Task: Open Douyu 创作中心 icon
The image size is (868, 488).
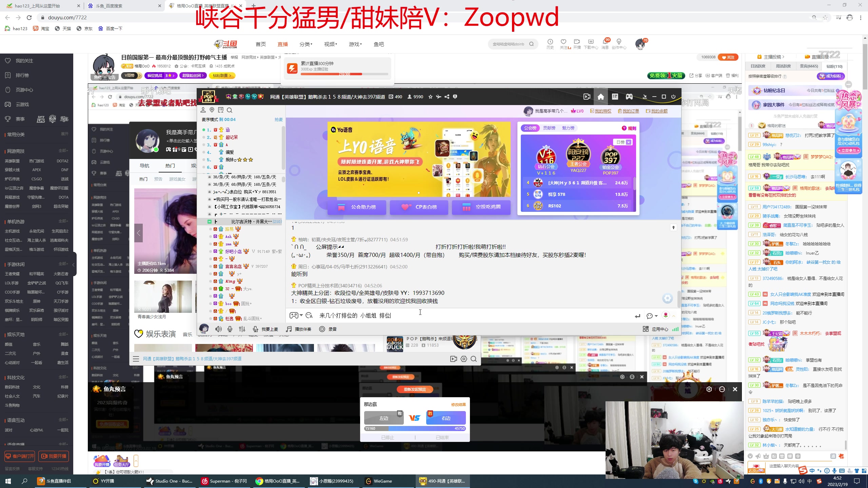Action: (619, 44)
